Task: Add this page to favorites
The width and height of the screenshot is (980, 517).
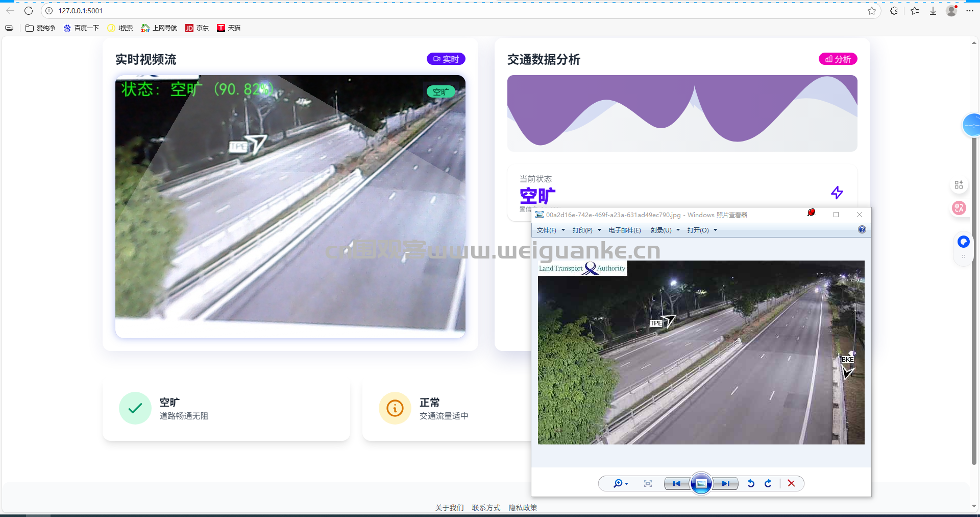Action: [872, 11]
